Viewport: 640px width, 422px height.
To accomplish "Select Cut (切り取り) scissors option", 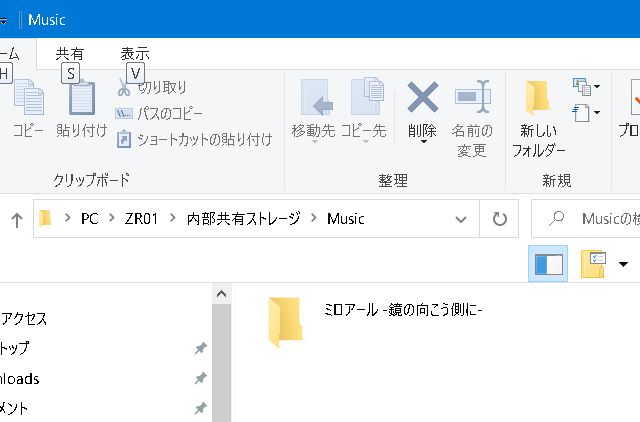I will pos(152,87).
